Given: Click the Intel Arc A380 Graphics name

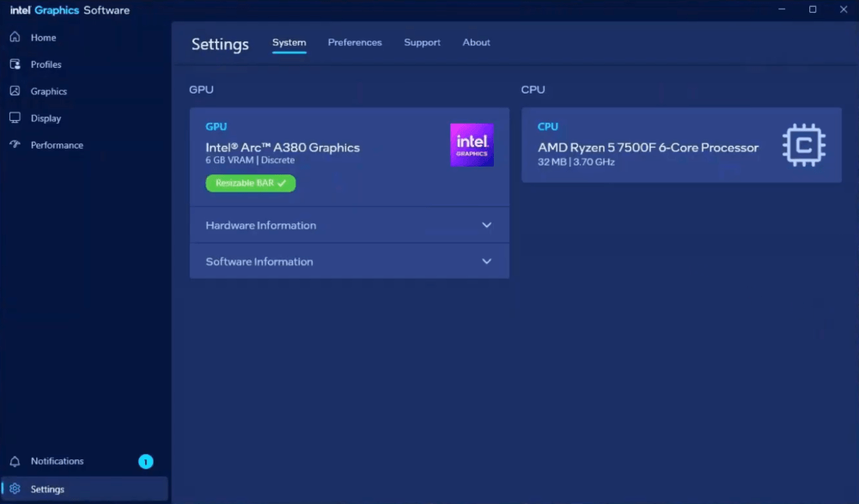Looking at the screenshot, I should point(283,148).
